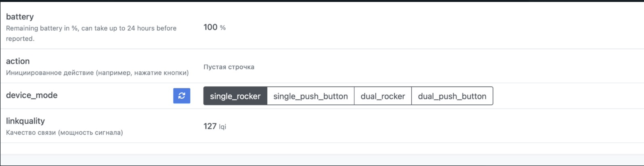This screenshot has width=644, height=166.
Task: Click the text 'Пустая строчка'
Action: [x=229, y=67]
